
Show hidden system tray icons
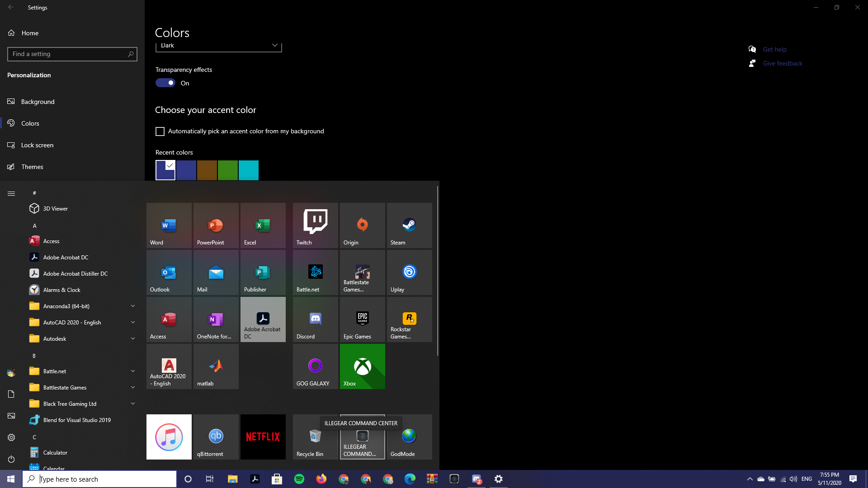(x=750, y=479)
